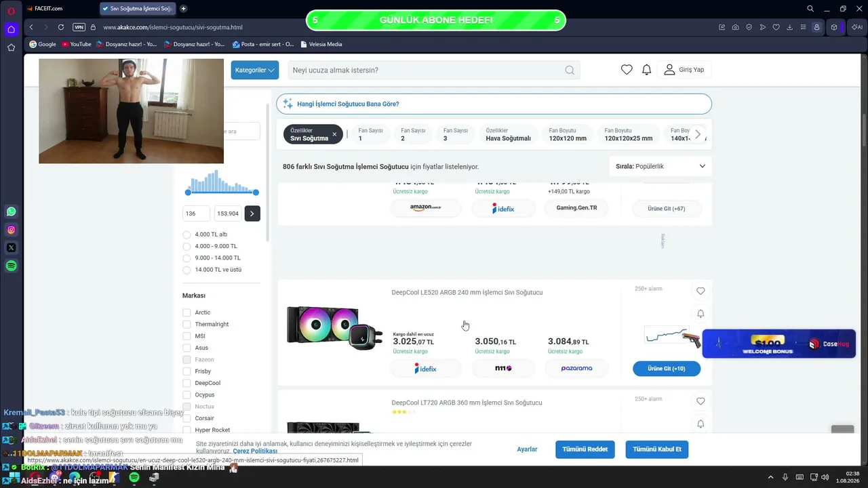Add DeepCool LT720 to favorites heart
The image size is (868, 488).
701,401
